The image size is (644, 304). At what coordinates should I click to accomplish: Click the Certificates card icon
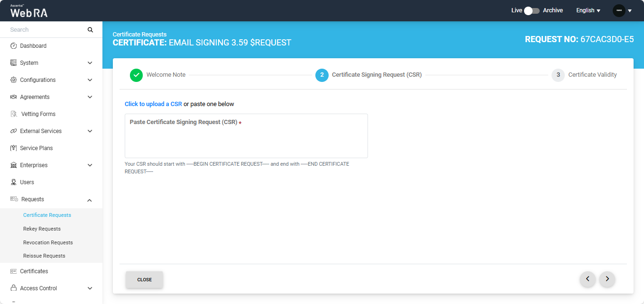point(13,271)
